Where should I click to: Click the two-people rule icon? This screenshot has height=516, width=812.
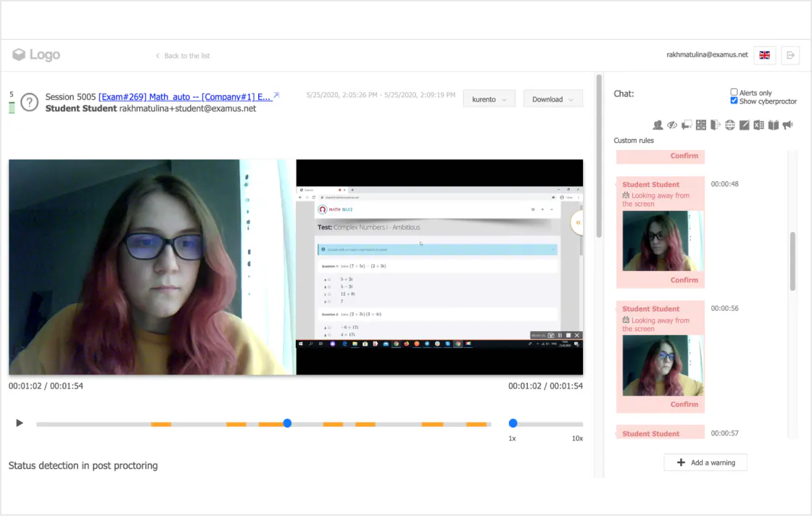pyautogui.click(x=658, y=125)
